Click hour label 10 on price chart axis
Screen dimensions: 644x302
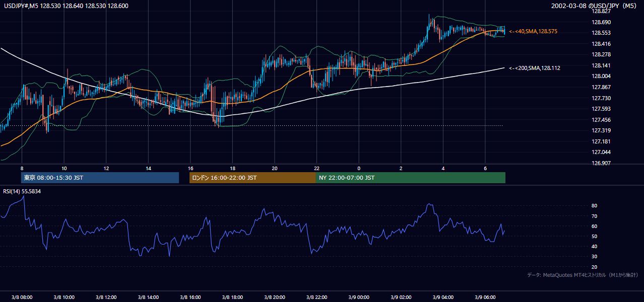tap(64, 168)
